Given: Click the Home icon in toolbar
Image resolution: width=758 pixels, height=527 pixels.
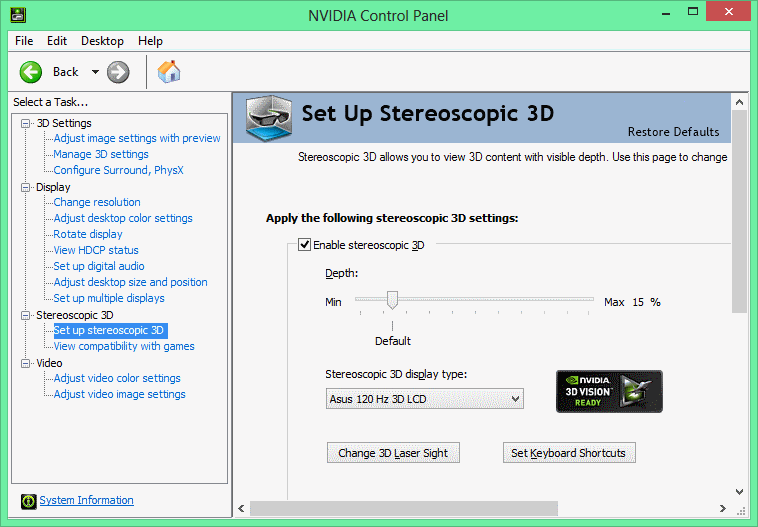Looking at the screenshot, I should pyautogui.click(x=169, y=72).
